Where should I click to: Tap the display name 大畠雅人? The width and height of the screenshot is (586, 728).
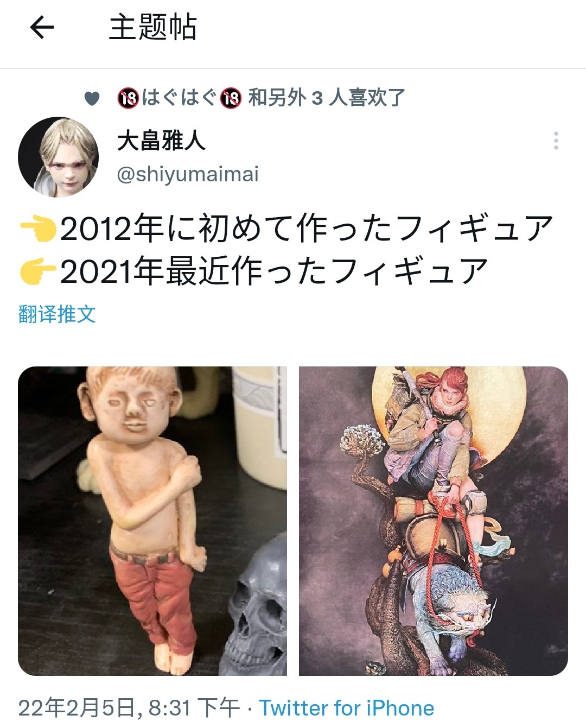(161, 141)
